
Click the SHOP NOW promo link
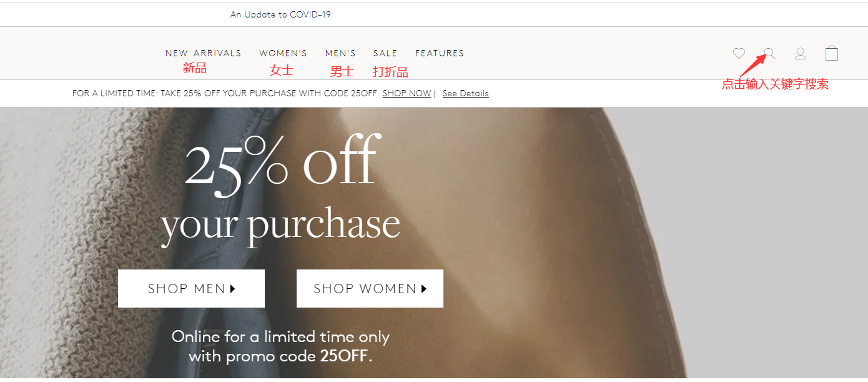pyautogui.click(x=407, y=93)
